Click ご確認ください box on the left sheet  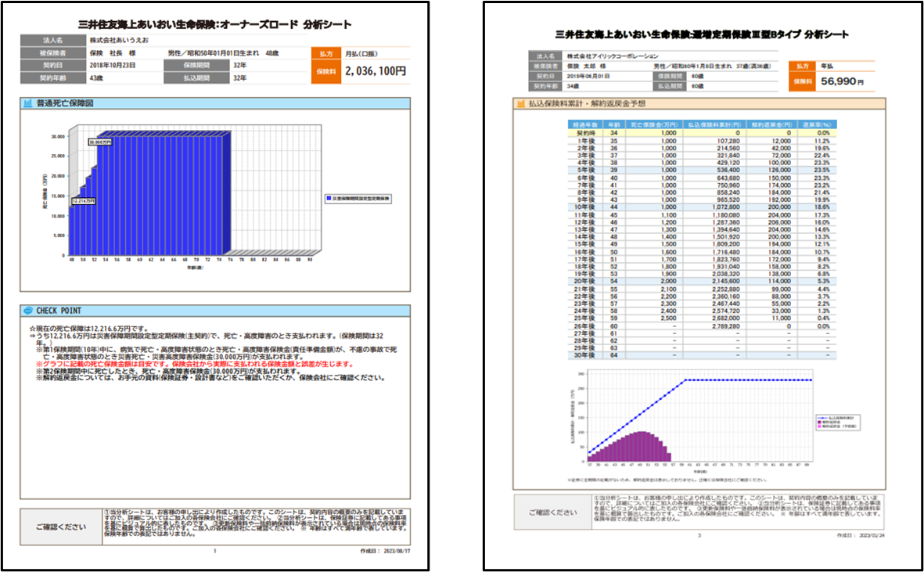pos(61,527)
